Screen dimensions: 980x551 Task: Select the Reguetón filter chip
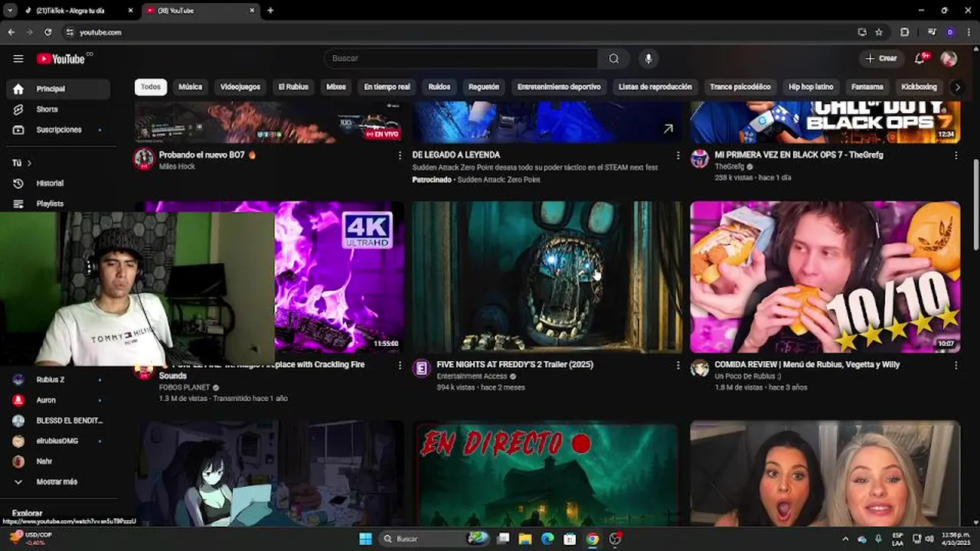pyautogui.click(x=484, y=87)
